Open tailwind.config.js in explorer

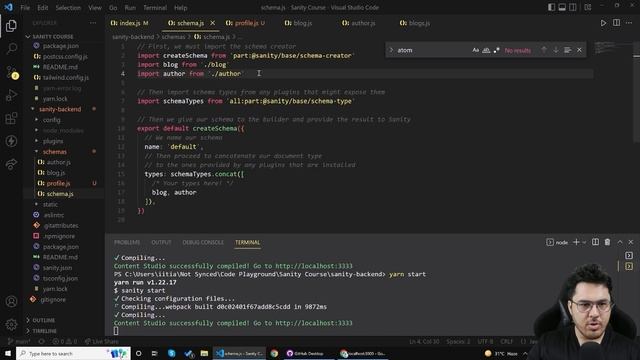(65, 77)
